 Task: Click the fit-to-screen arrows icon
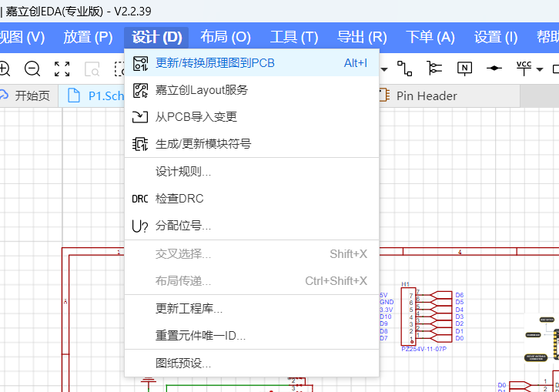tap(62, 69)
